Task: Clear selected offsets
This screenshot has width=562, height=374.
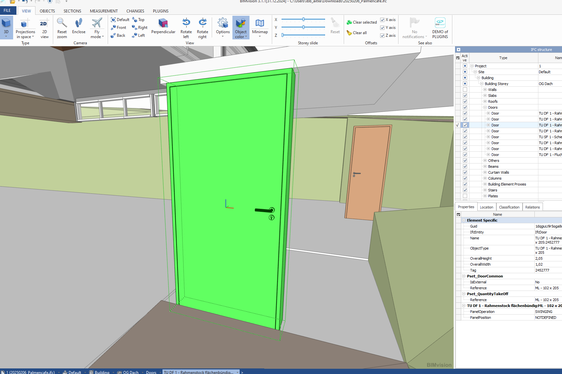Action: 362,22
